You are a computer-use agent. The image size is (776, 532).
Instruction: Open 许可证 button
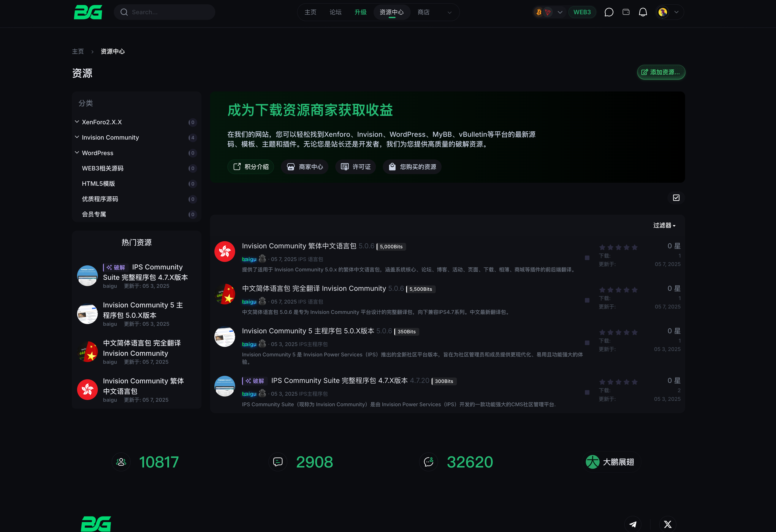tap(356, 167)
